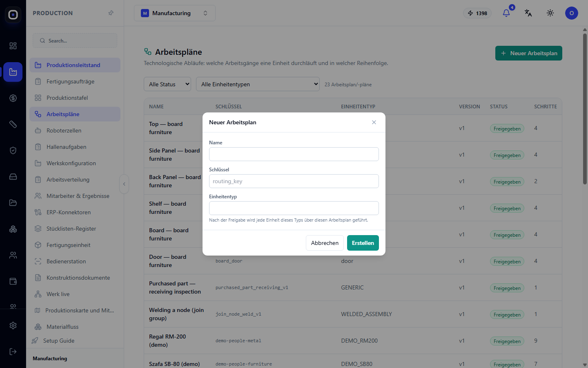Image resolution: width=588 pixels, height=368 pixels.
Task: Open the Alle Status filter dropdown
Action: [167, 84]
